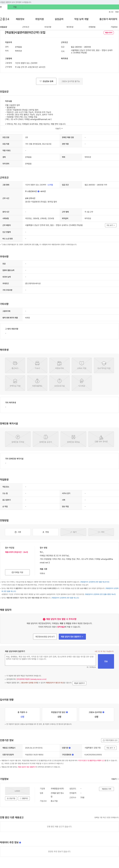Jump to 복리후생 section tab

pos(70,27)
